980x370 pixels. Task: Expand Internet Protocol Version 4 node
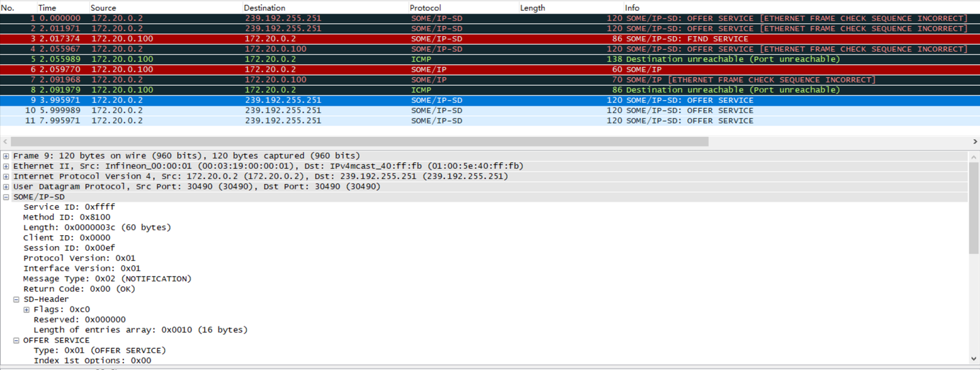point(6,176)
